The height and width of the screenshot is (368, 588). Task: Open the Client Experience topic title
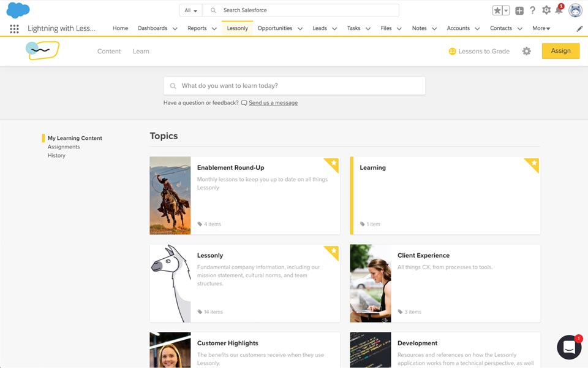(423, 256)
